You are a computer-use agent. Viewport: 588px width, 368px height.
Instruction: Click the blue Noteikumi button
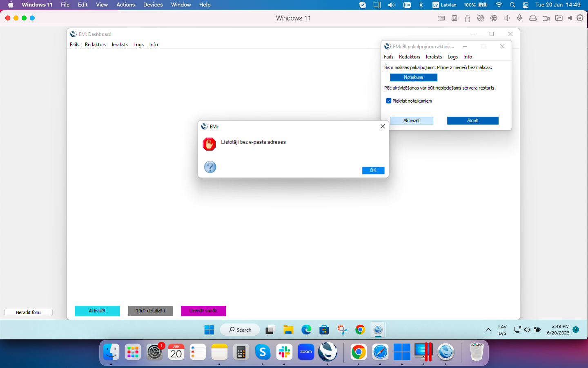[413, 77]
